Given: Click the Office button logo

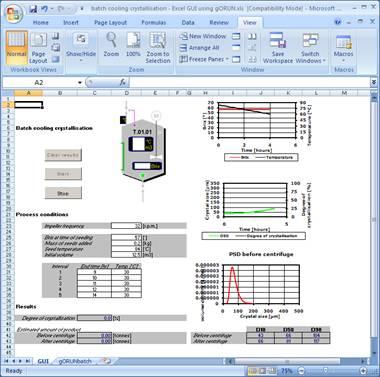Looking at the screenshot, I should (12, 13).
